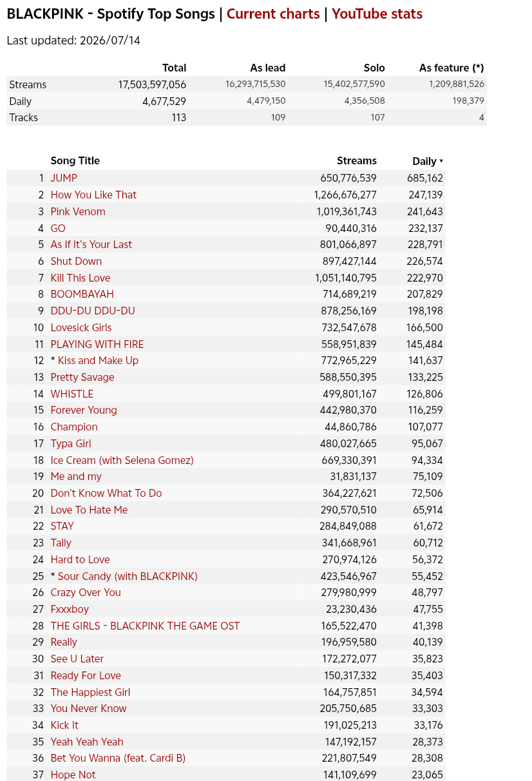Viewport: 532px width, 781px height.
Task: Open Sour Candy (with BLACKPINK) link
Action: tap(128, 576)
